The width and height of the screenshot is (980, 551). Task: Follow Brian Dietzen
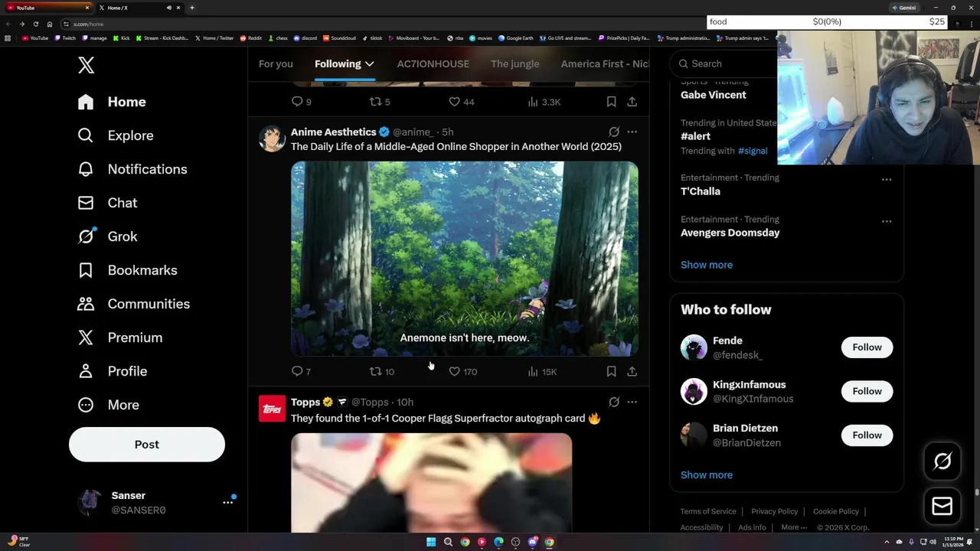pyautogui.click(x=867, y=435)
